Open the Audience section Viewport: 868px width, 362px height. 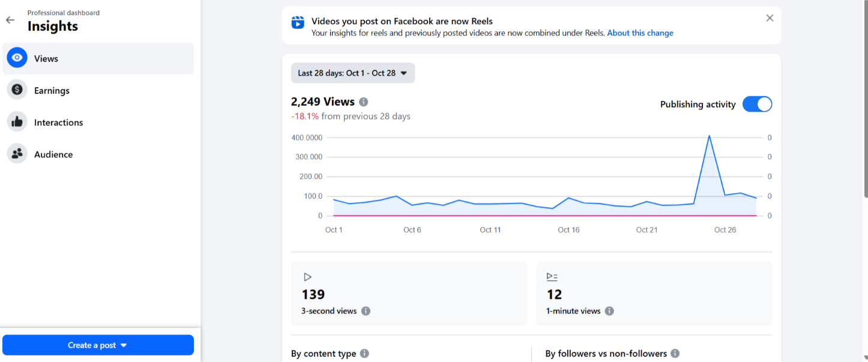[98, 154]
